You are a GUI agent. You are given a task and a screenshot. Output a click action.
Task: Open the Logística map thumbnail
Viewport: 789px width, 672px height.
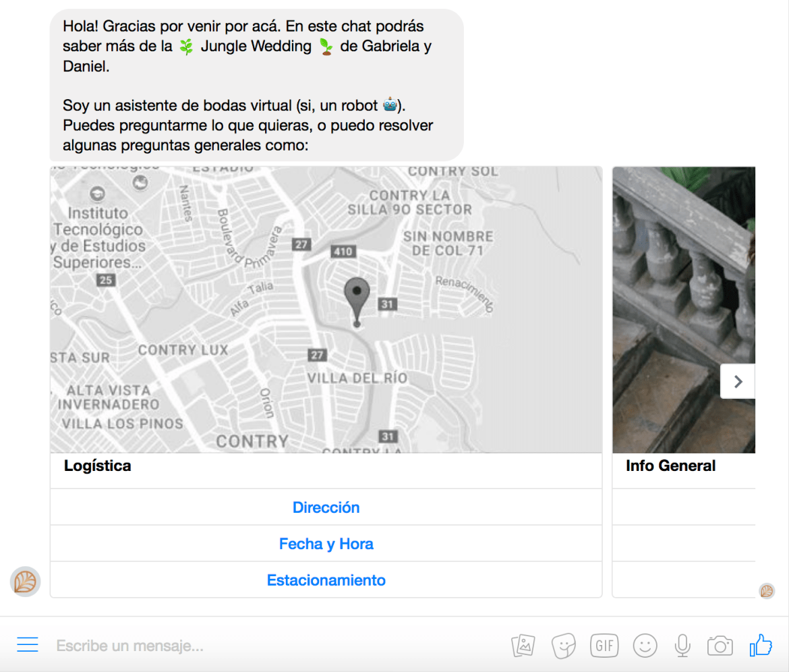point(326,310)
